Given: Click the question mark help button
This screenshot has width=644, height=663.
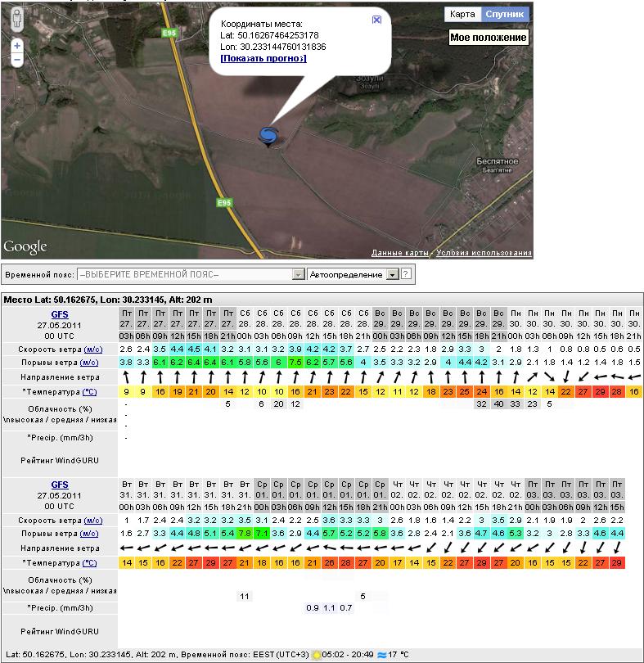Looking at the screenshot, I should (x=406, y=274).
